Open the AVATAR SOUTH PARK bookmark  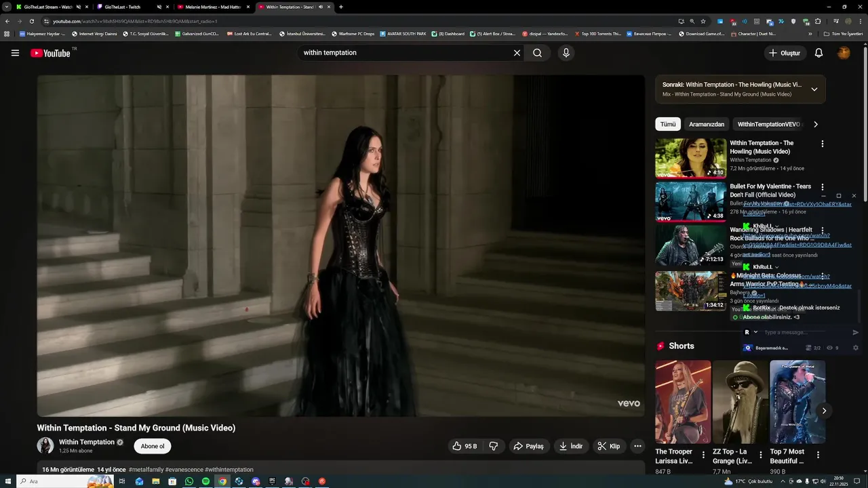pos(403,33)
